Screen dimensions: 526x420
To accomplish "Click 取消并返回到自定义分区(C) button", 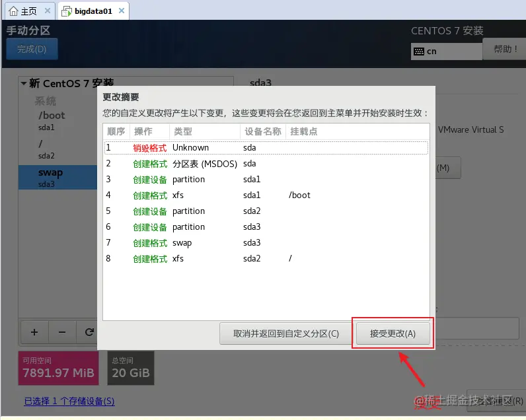I will tap(286, 333).
